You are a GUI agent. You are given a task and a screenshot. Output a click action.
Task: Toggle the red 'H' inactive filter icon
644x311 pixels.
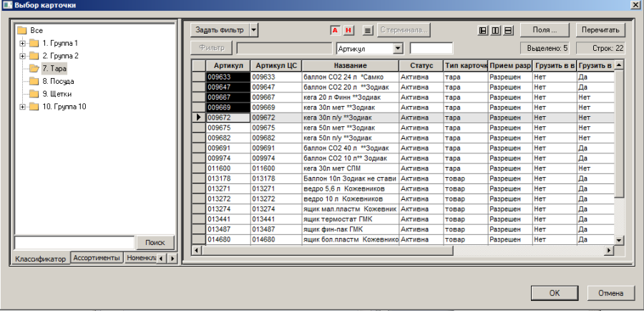(348, 30)
